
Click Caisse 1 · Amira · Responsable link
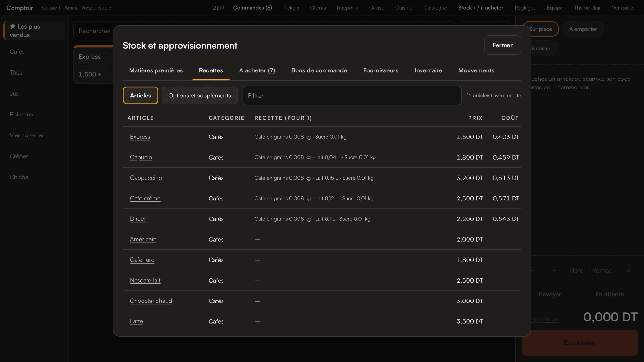76,8
